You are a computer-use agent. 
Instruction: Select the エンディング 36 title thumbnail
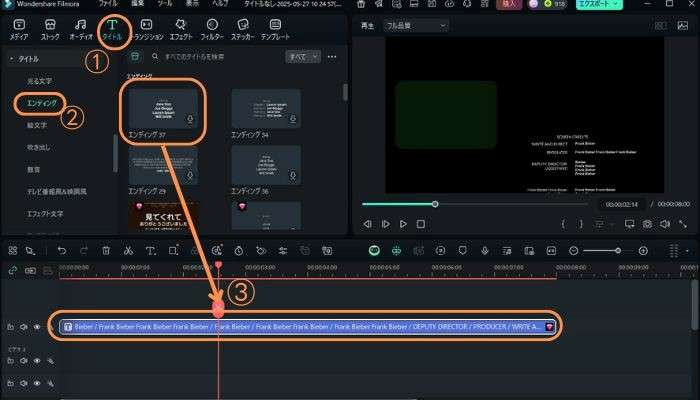click(266, 165)
